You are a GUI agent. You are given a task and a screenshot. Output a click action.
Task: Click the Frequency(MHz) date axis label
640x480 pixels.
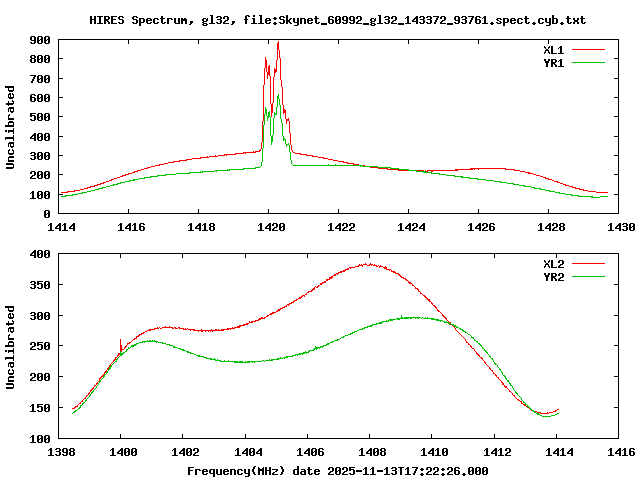[x=338, y=471]
